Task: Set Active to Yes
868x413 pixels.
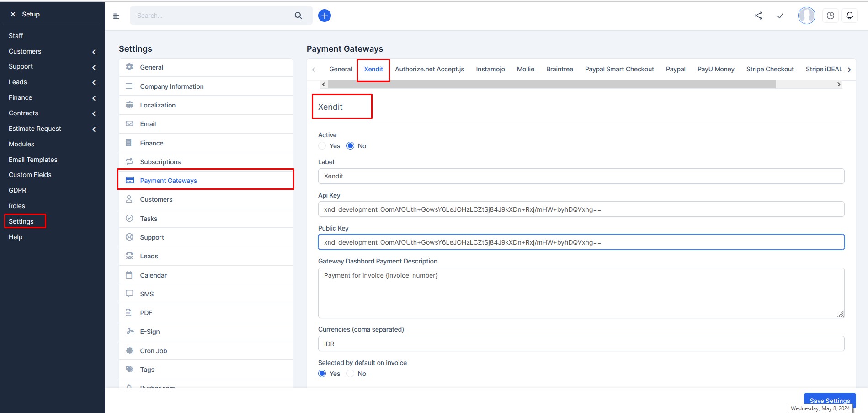Action: tap(322, 145)
